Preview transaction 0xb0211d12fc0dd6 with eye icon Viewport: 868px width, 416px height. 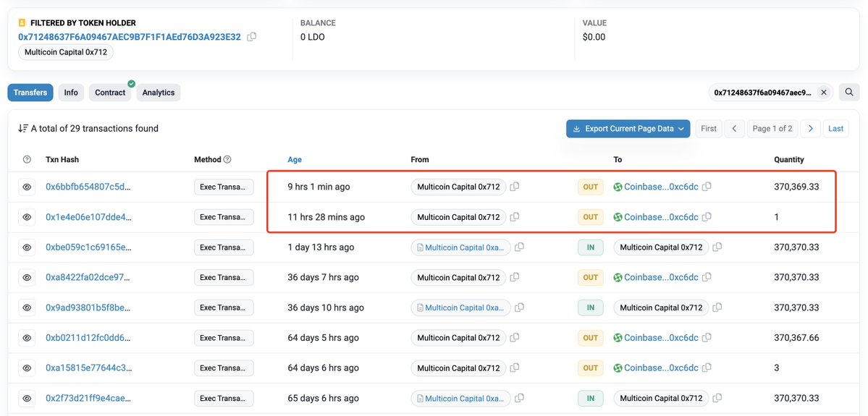point(27,338)
